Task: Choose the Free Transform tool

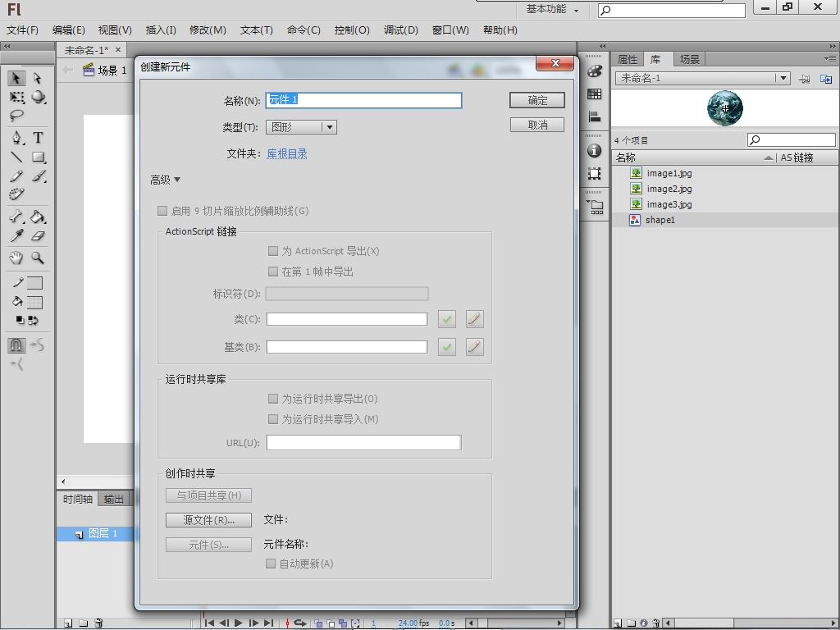Action: tap(16, 97)
